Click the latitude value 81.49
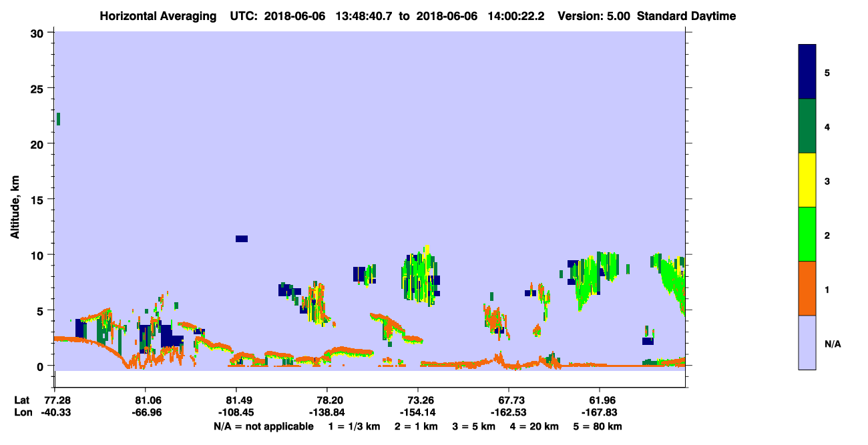Screen dimensions: 868x445 click(236, 400)
